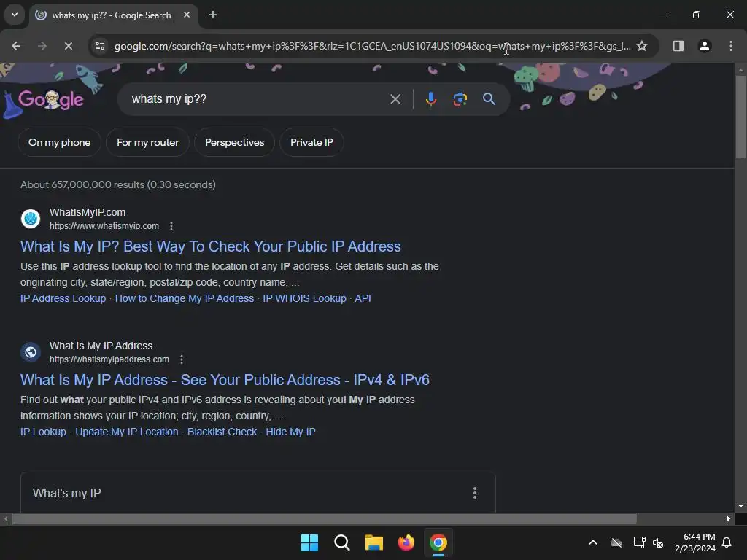Select the Private IP filter chip
The width and height of the screenshot is (747, 560).
(x=311, y=142)
